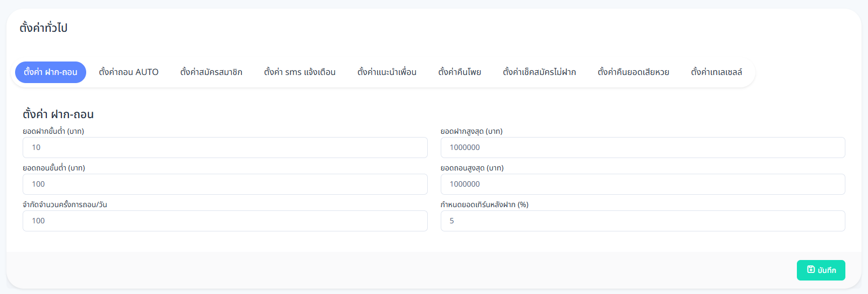Switch to ตั้งค่าถอน AUTO tab
This screenshot has width=868, height=294.
[129, 72]
